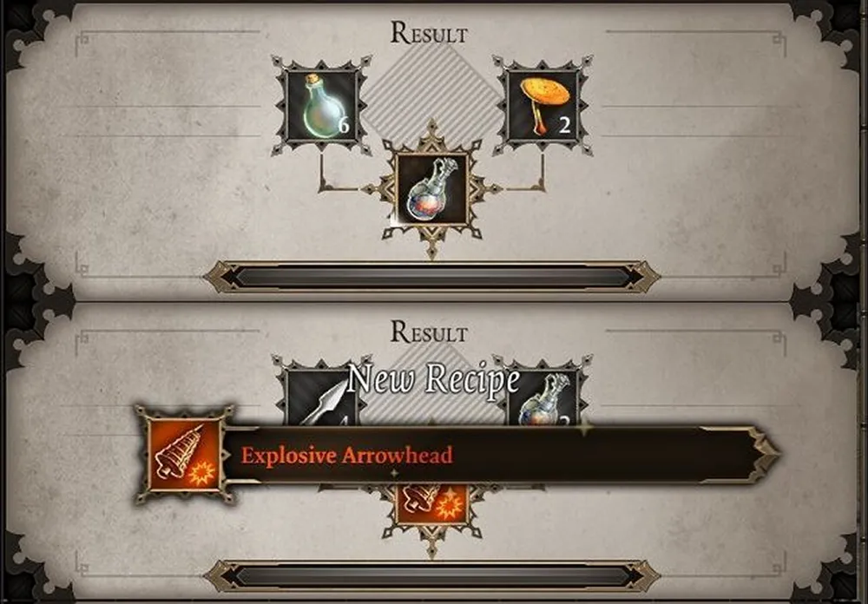The image size is (868, 604).
Task: Click the upper panel crafting progress bar
Action: pos(431,277)
